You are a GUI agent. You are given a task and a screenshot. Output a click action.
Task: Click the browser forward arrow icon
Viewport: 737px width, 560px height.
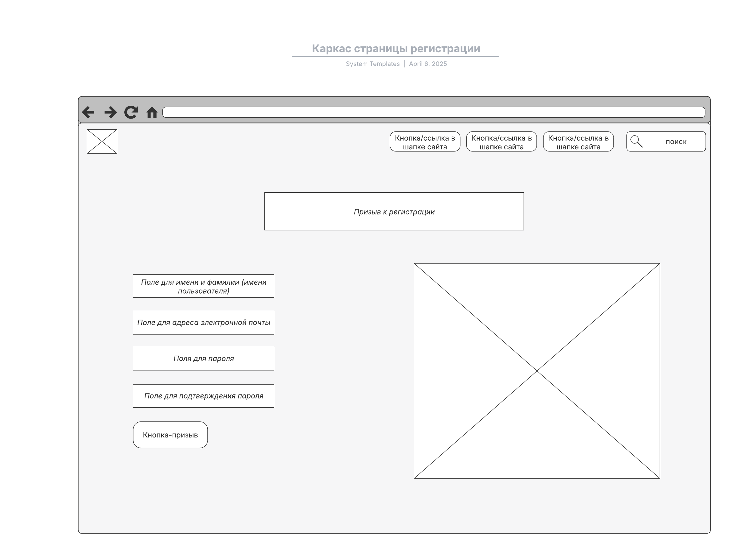[x=110, y=112]
